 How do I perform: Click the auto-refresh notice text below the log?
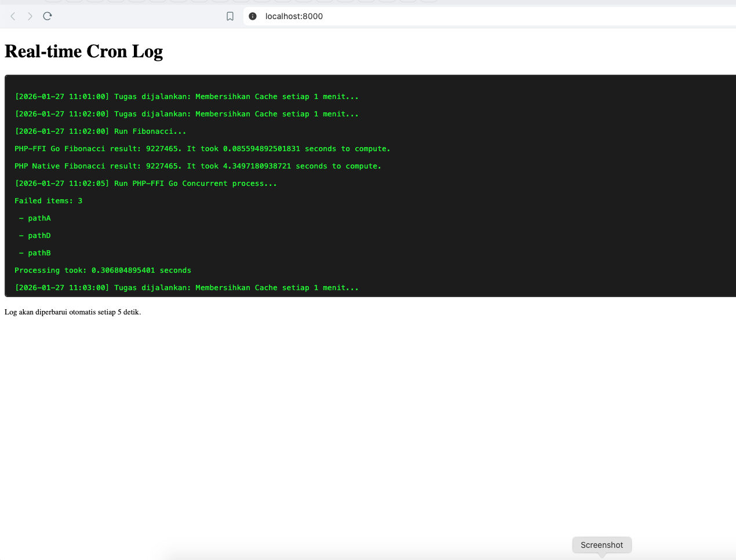tap(72, 312)
